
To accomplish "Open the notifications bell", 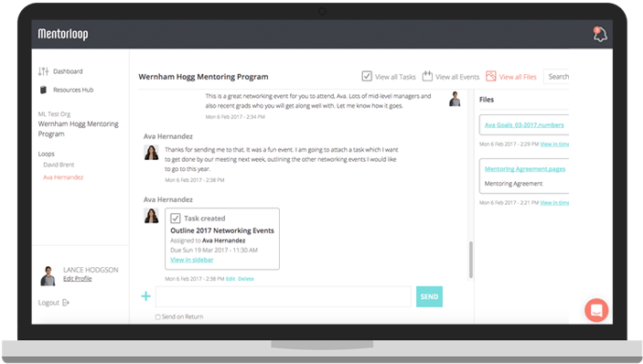I will click(599, 35).
